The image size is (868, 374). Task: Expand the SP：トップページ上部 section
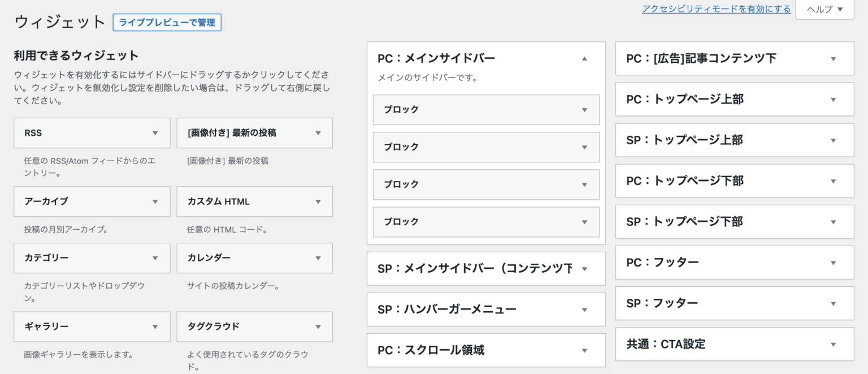tap(832, 140)
